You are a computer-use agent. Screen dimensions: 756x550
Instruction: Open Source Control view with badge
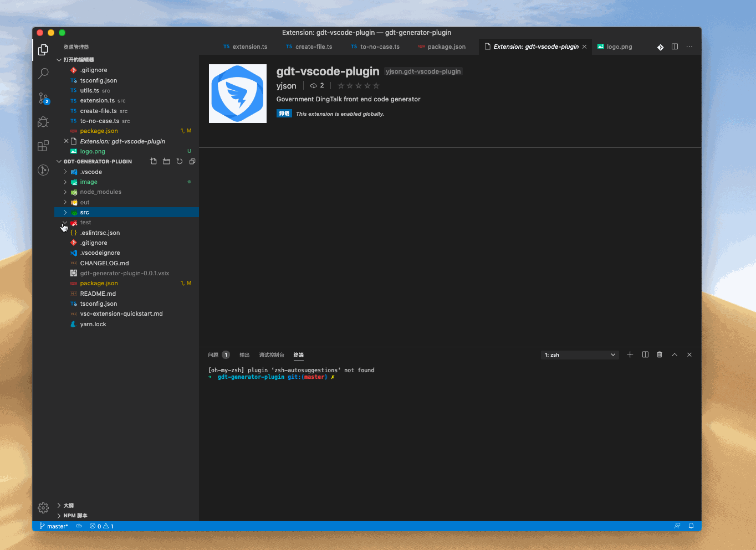[x=43, y=98]
